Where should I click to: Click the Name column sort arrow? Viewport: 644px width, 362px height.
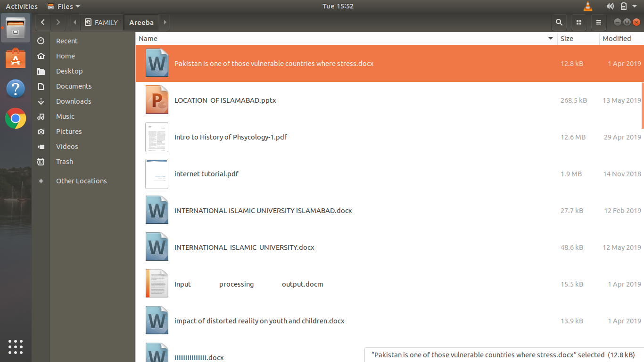[551, 39]
